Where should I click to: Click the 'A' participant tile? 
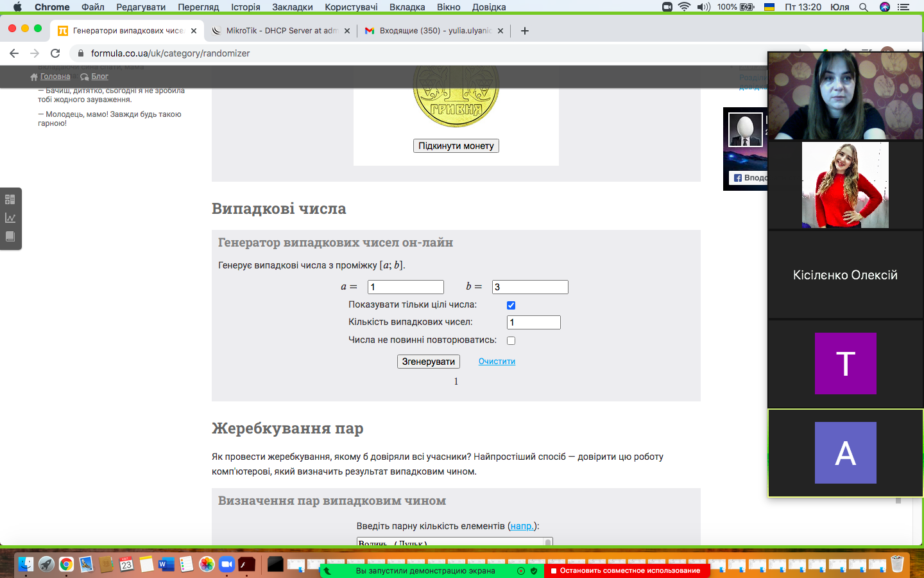(x=845, y=453)
